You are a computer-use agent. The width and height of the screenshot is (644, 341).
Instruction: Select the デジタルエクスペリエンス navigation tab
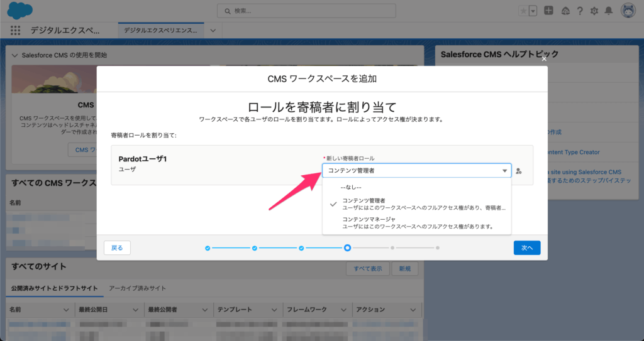click(x=161, y=30)
